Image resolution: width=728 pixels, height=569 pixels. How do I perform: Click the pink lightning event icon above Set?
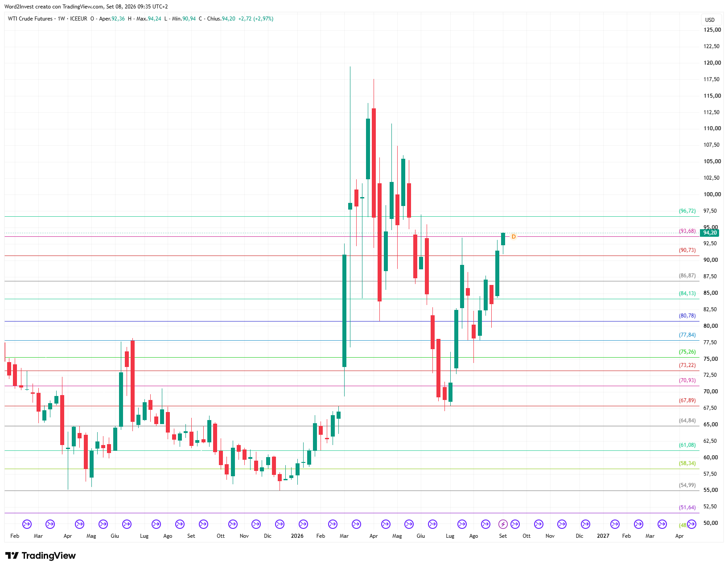[503, 524]
